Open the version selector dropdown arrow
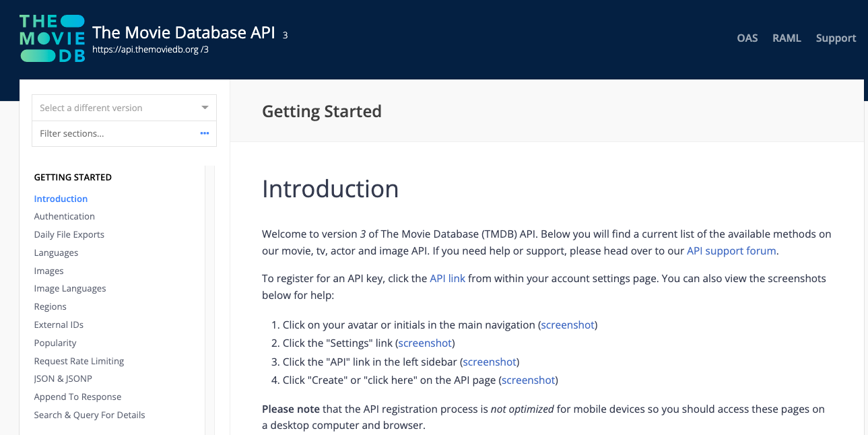The image size is (868, 435). [x=205, y=108]
